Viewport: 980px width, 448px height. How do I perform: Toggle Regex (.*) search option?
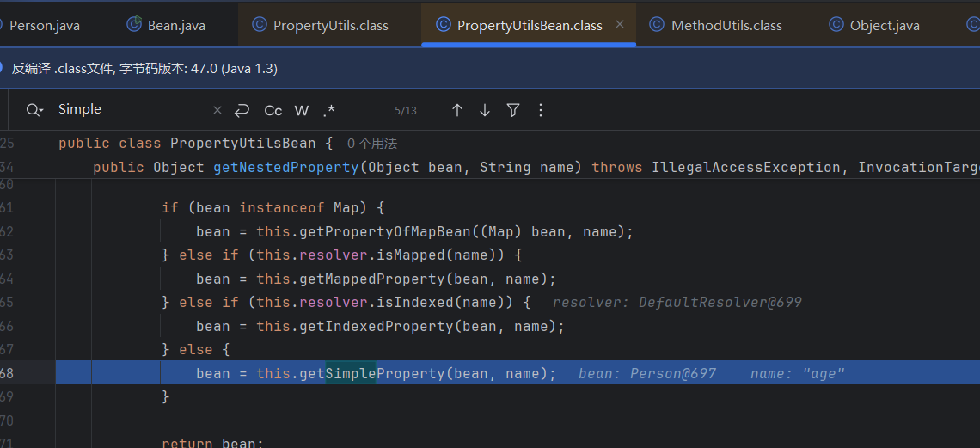pyautogui.click(x=329, y=110)
